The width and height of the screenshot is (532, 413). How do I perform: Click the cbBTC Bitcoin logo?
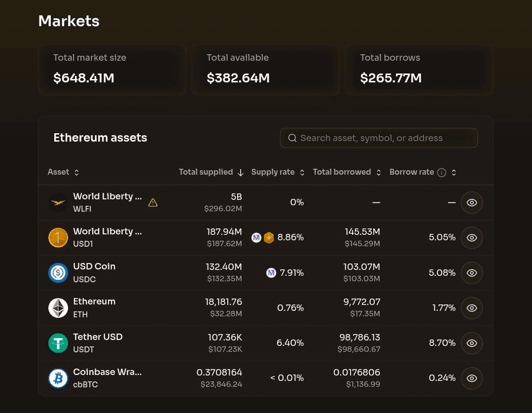pyautogui.click(x=58, y=378)
